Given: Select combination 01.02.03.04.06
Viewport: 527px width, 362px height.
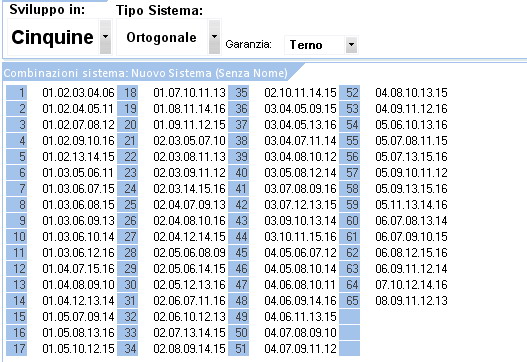Looking at the screenshot, I should pyautogui.click(x=78, y=93).
